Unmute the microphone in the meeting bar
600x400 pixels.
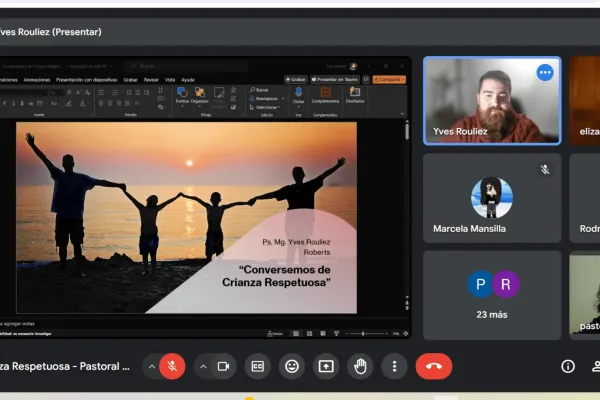pyautogui.click(x=172, y=366)
